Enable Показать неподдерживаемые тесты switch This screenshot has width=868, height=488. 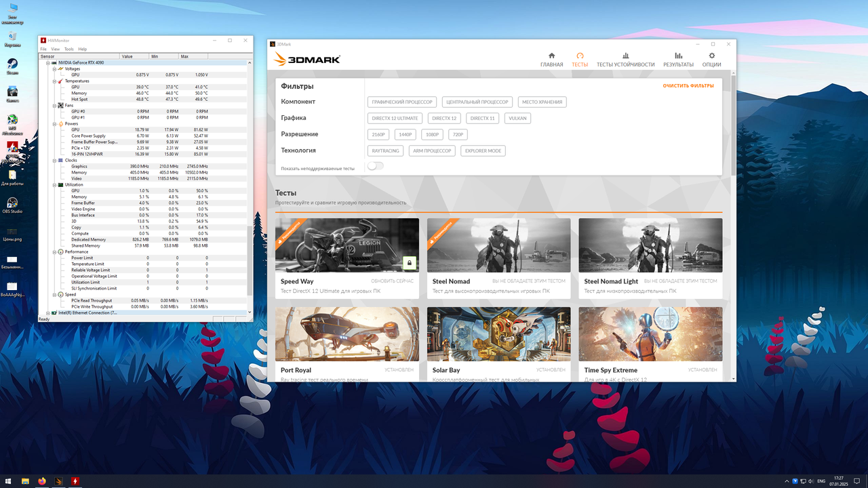coord(375,166)
